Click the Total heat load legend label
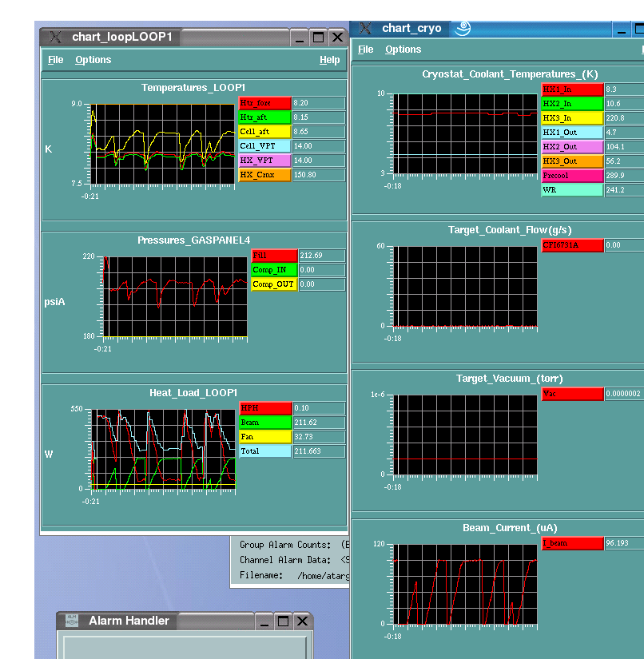 click(x=266, y=451)
